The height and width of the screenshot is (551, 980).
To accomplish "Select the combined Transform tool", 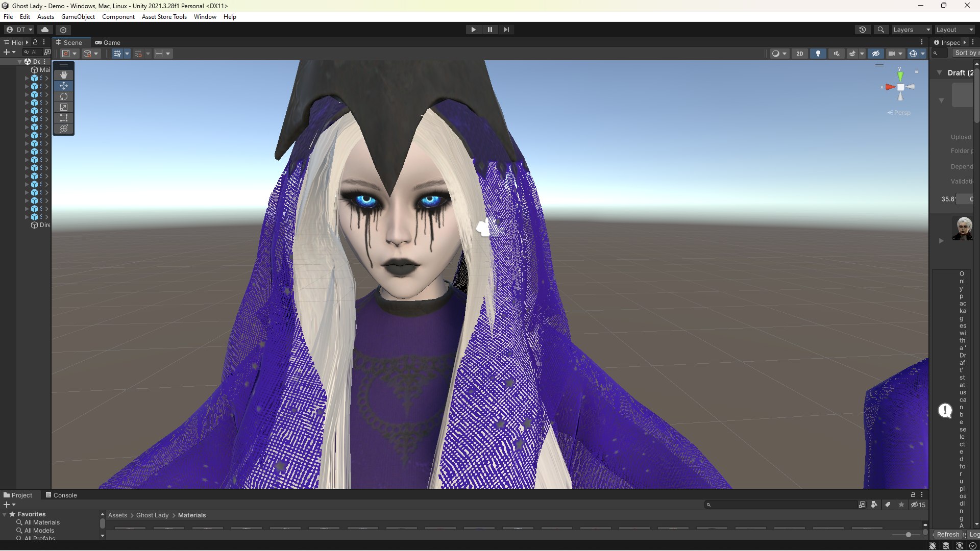I will pyautogui.click(x=64, y=129).
